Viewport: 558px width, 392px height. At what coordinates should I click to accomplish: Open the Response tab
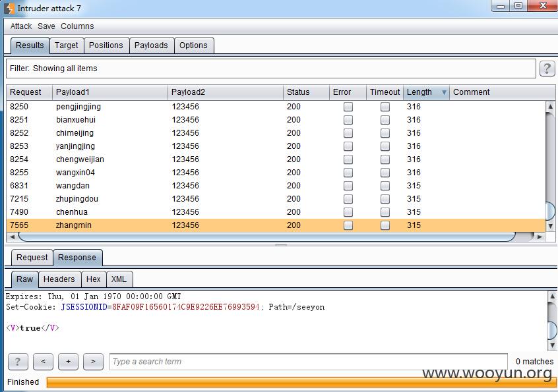tap(77, 258)
